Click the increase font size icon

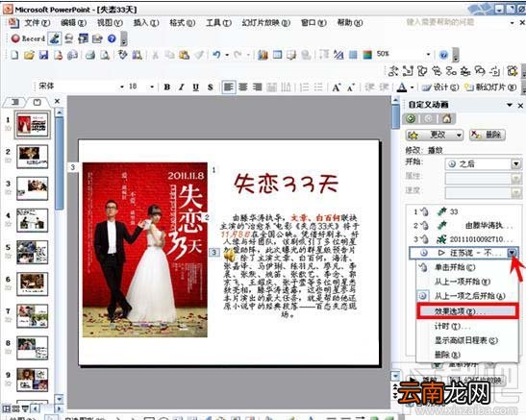336,87
